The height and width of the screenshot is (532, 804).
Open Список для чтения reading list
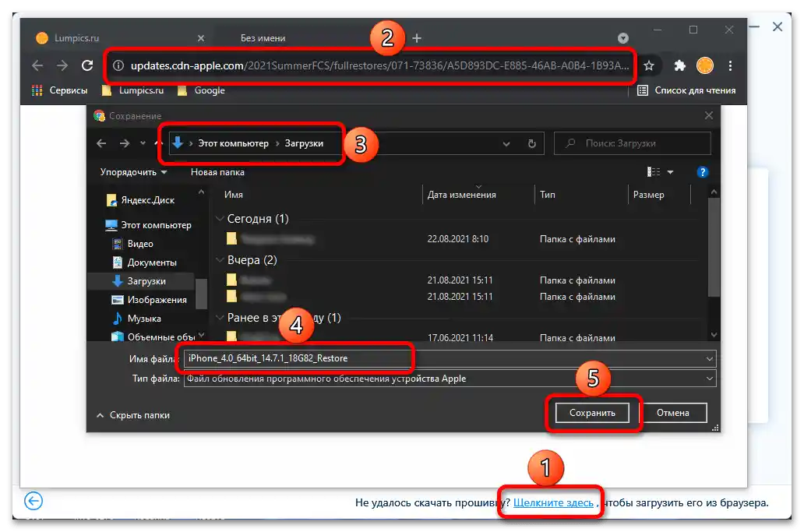[x=686, y=90]
